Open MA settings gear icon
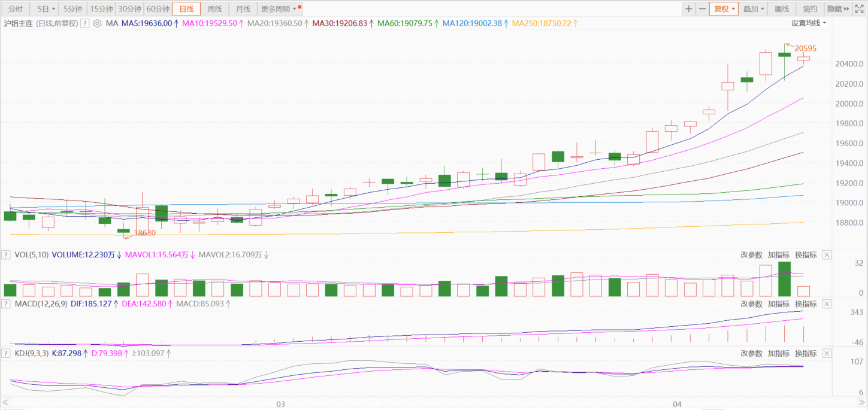This screenshot has height=410, width=868. pos(97,23)
